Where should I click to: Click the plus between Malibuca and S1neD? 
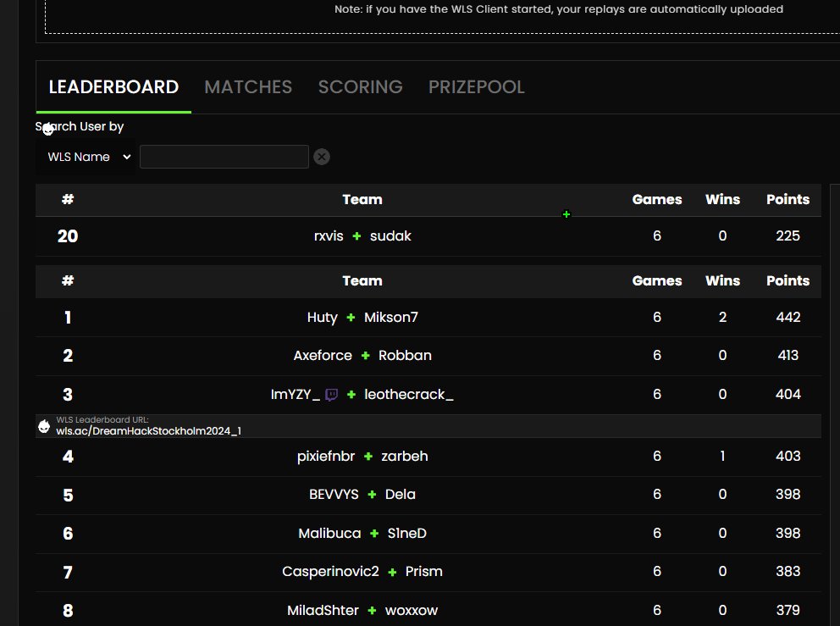[374, 534]
